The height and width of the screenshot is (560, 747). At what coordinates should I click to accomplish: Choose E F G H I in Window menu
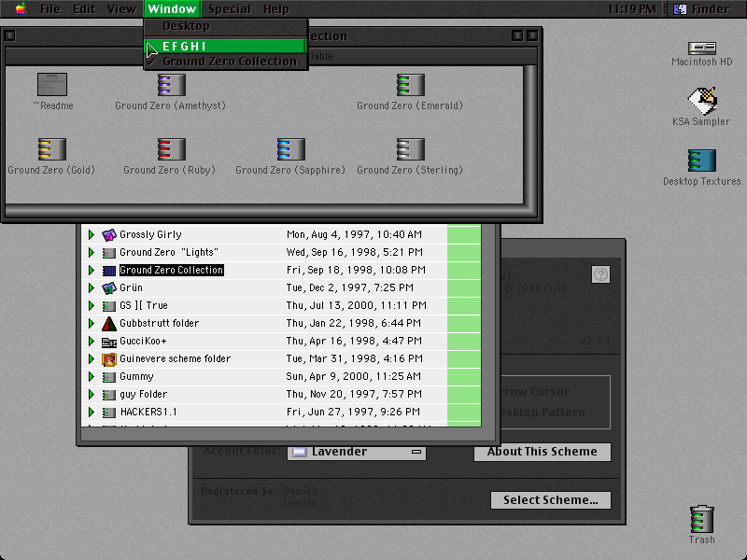pos(226,46)
